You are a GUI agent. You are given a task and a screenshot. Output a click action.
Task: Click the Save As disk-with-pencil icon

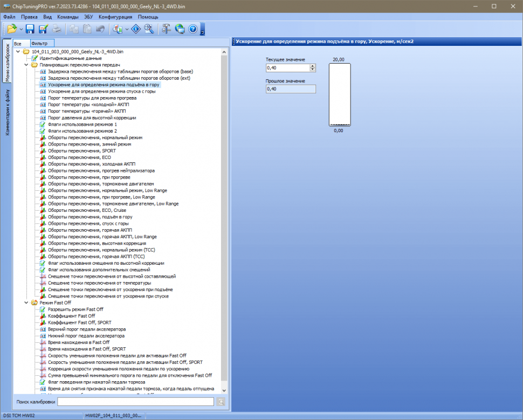(43, 29)
